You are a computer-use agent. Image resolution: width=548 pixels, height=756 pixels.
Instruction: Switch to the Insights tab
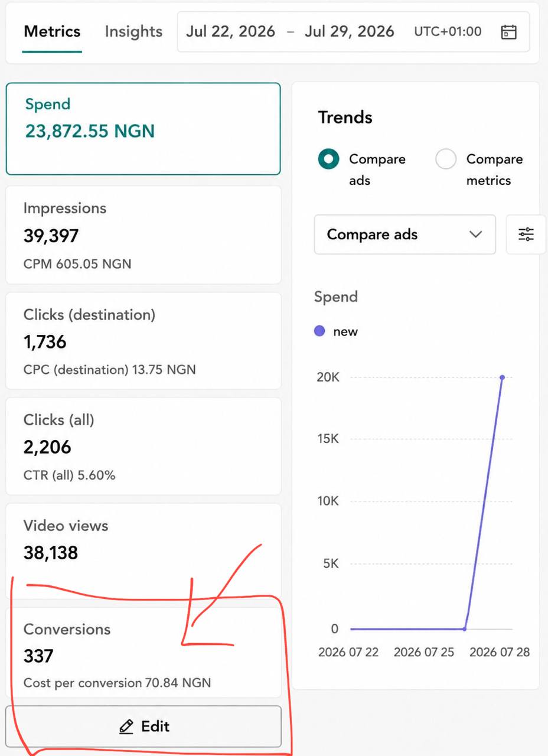click(x=133, y=31)
